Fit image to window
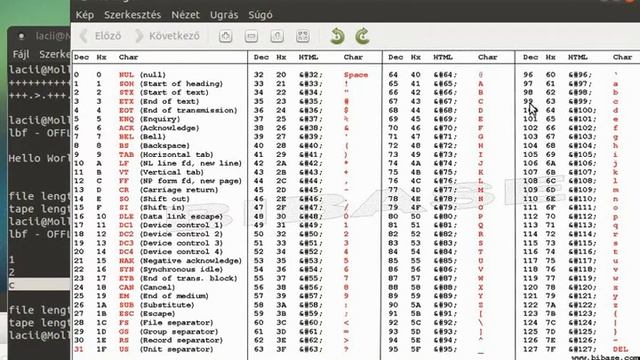This screenshot has width=640, height=360. tap(302, 36)
